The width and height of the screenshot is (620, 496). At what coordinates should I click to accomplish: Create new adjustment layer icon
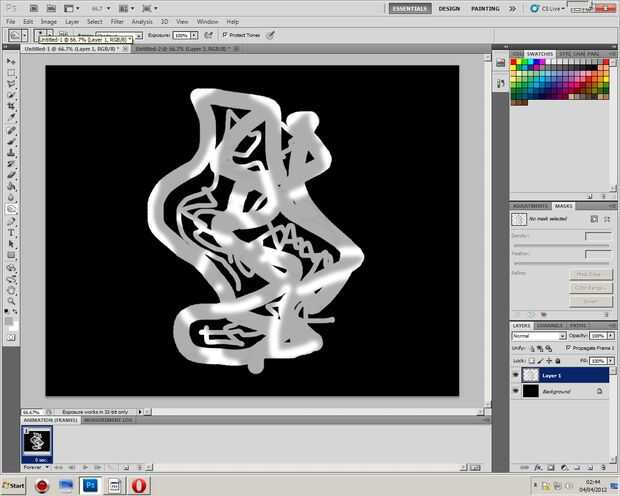tap(564, 468)
